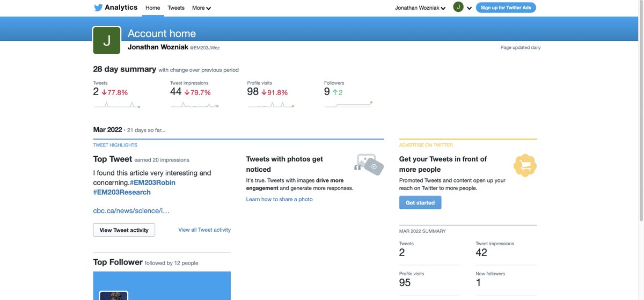Click the Tweet impressions value 44
The image size is (644, 300).
point(176,92)
